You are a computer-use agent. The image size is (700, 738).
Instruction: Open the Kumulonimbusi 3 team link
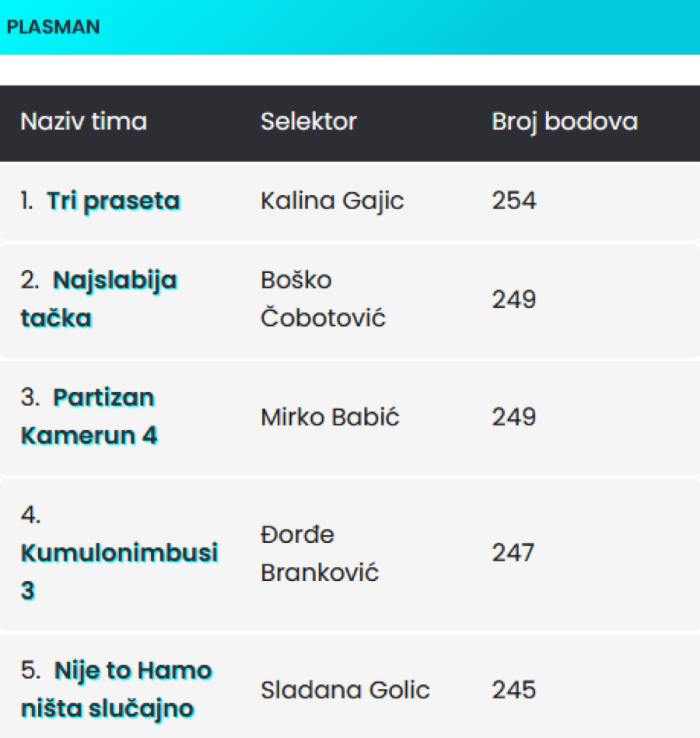coord(119,553)
